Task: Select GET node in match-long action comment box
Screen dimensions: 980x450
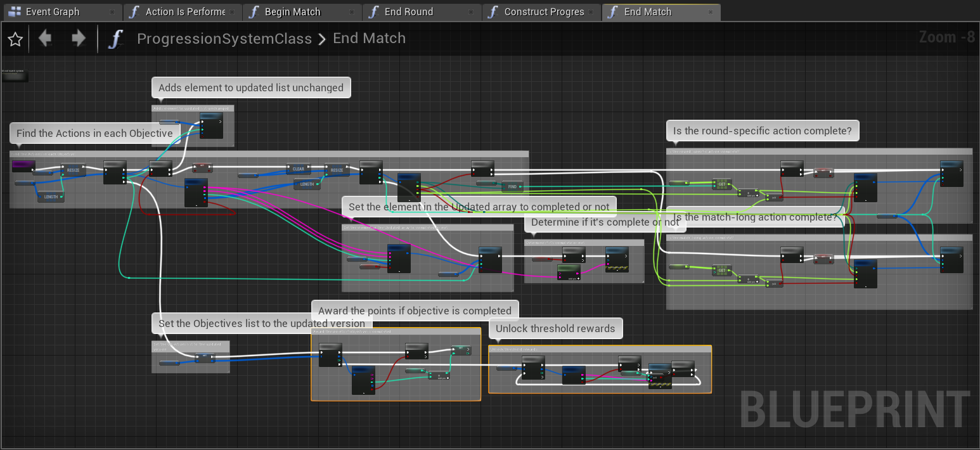Action: [721, 270]
